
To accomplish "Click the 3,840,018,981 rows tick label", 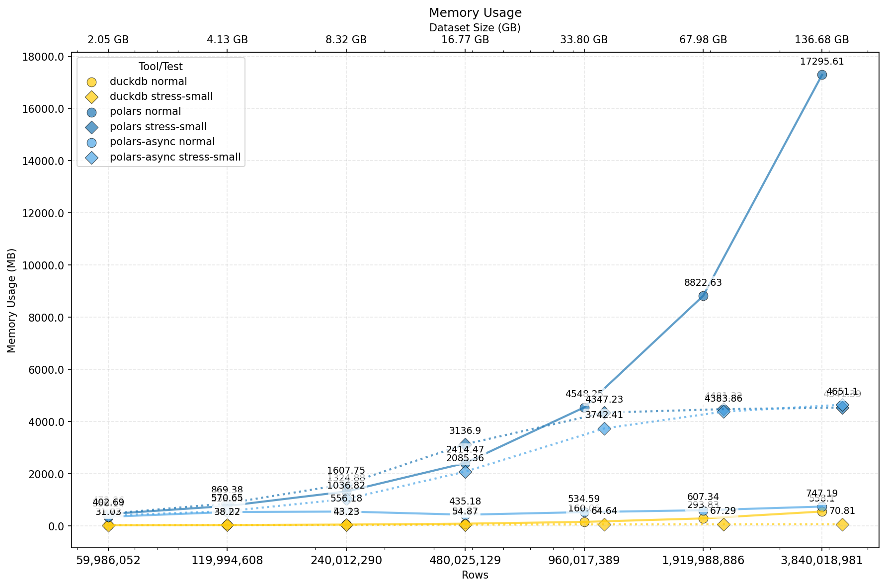I will tap(822, 560).
